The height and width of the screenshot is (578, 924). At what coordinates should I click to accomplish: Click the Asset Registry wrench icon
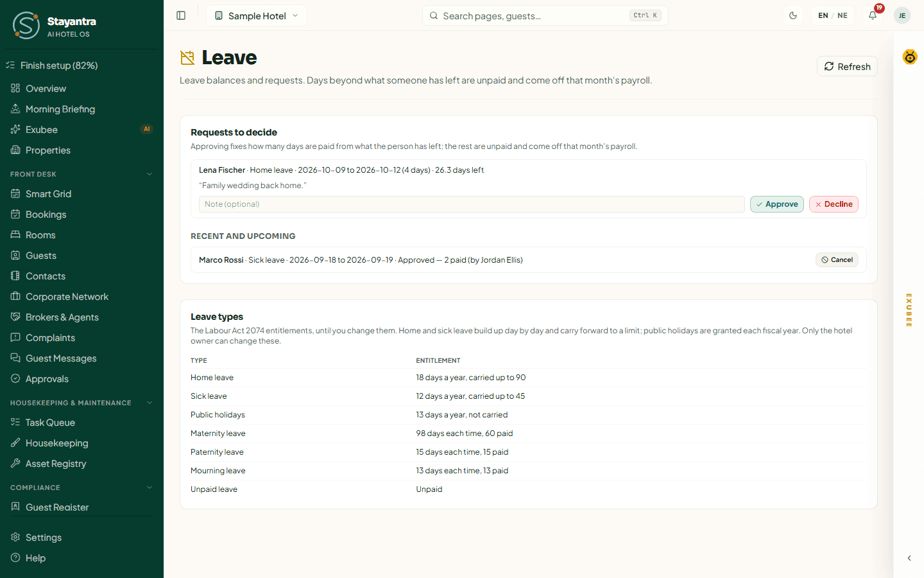click(15, 464)
